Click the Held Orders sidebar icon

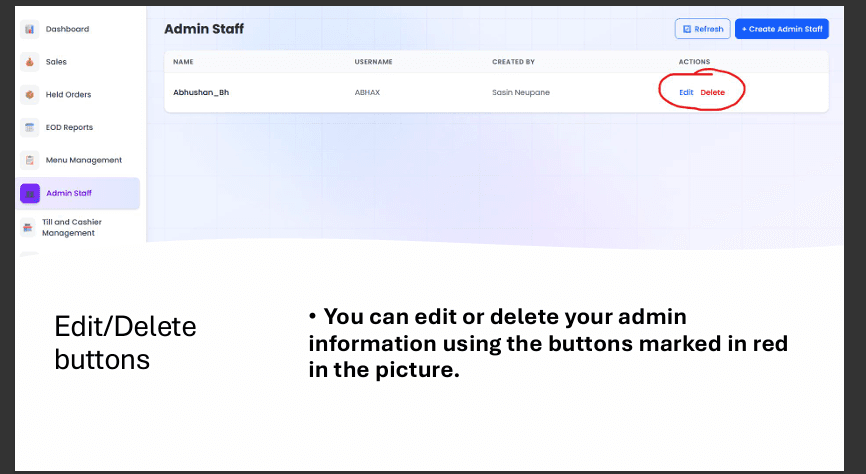tap(30, 94)
